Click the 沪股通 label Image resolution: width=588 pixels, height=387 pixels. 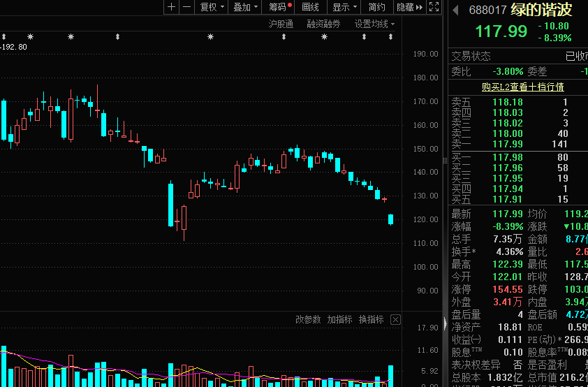(281, 24)
